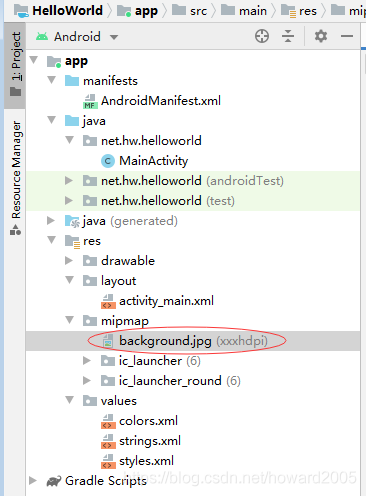
Task: Expand the ic_launcher (6) arrow
Action: point(87,361)
